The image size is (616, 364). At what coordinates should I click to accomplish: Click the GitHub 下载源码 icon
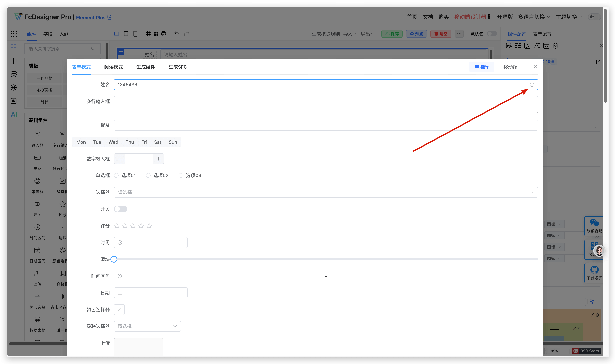(x=594, y=270)
